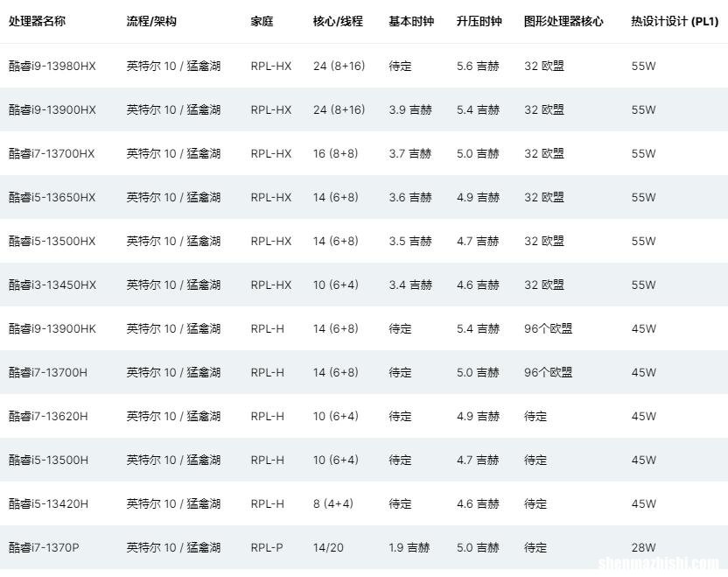Click 96个欧盟 in i7-13700H row

point(548,372)
